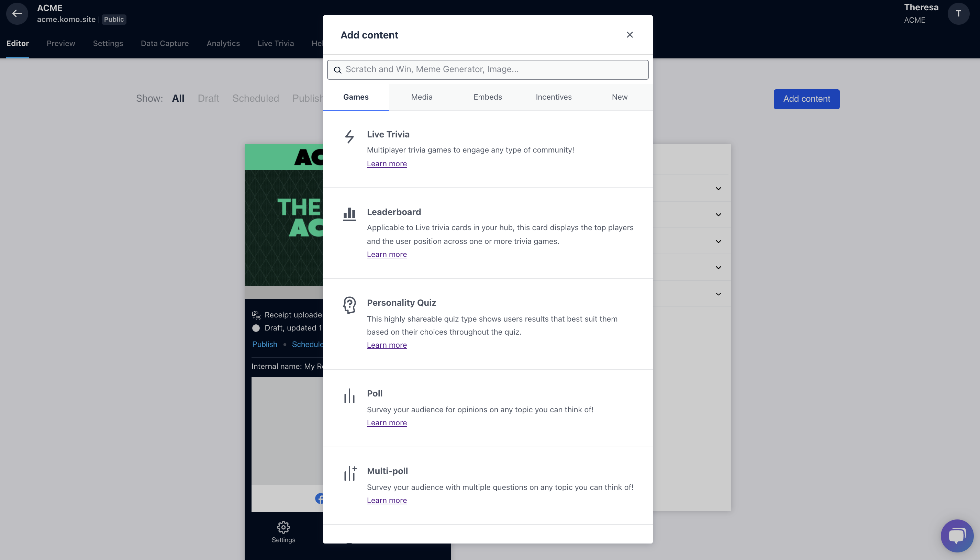Expand the first chevron in right panel

click(x=718, y=189)
